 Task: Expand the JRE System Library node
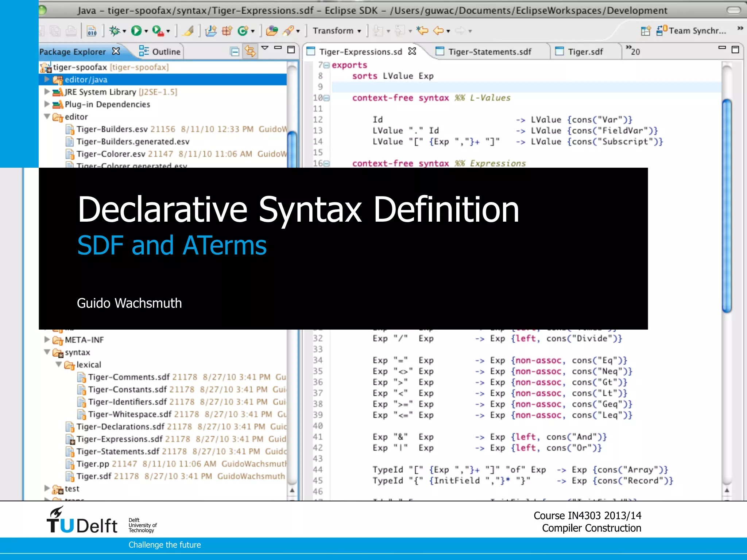[x=47, y=92]
